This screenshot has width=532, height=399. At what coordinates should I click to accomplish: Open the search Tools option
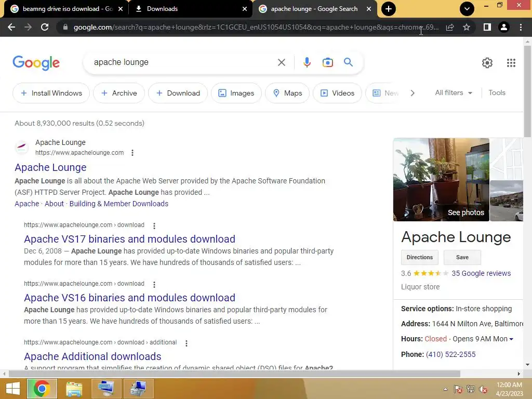point(497,92)
